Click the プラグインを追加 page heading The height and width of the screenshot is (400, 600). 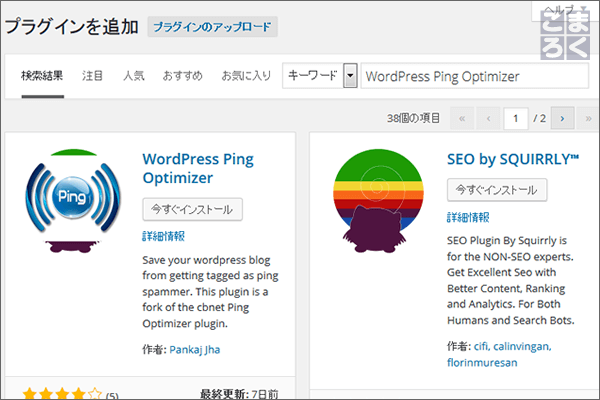72,27
